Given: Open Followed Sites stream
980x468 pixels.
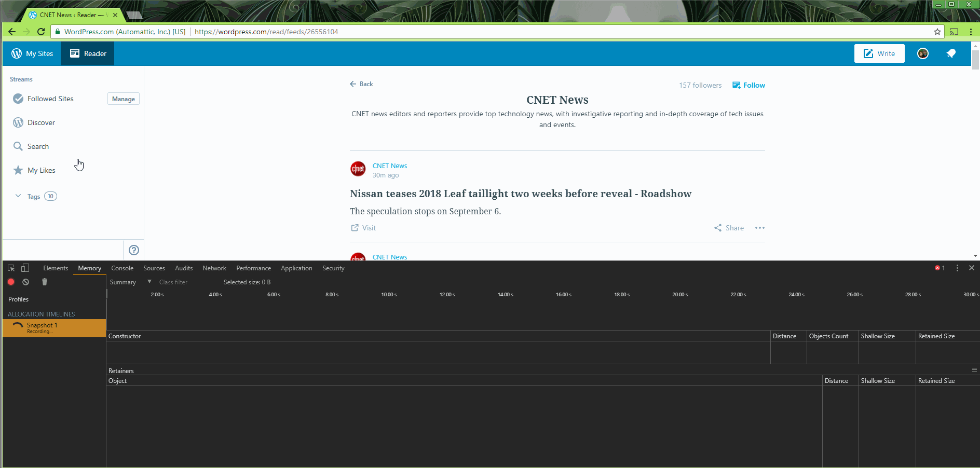Looking at the screenshot, I should click(x=50, y=99).
